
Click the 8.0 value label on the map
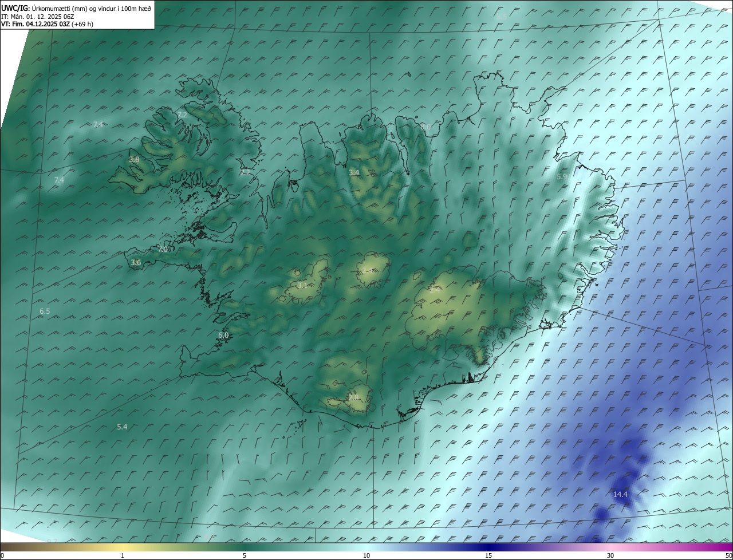(425, 127)
